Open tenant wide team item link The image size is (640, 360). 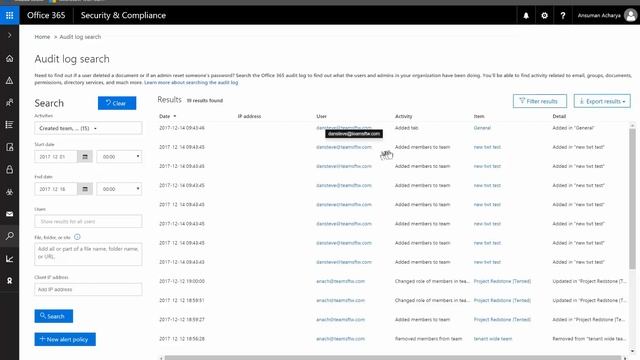click(x=493, y=339)
